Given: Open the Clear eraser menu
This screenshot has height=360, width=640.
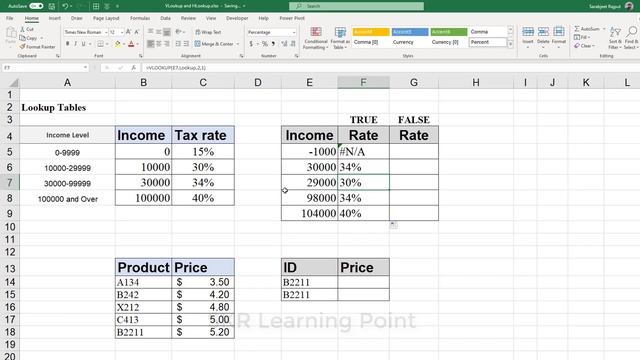Looking at the screenshot, I should (585, 46).
